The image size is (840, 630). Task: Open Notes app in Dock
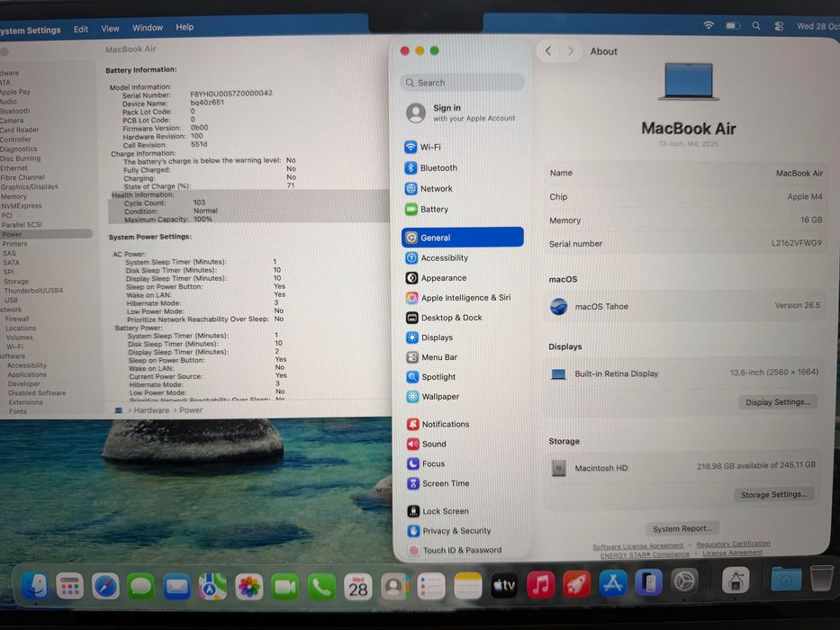467,586
